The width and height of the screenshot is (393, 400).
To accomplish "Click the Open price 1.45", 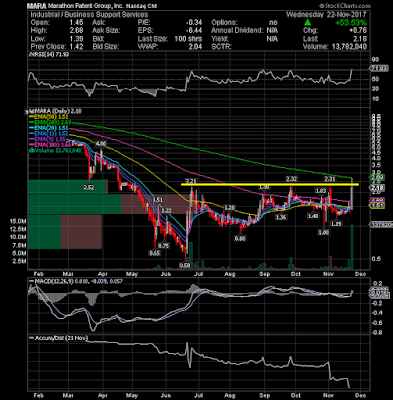I will pos(76,23).
